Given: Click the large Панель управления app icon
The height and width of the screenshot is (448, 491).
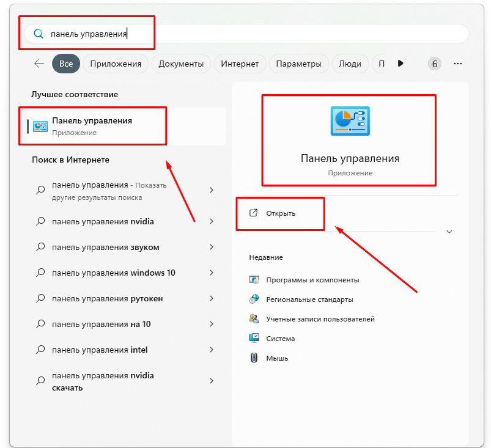Looking at the screenshot, I should tap(350, 121).
